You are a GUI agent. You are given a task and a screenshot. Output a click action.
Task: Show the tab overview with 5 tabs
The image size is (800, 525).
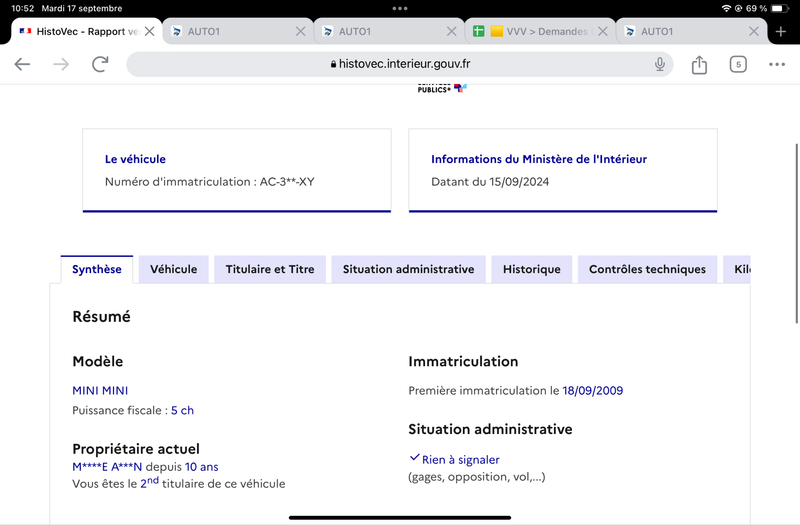click(x=738, y=64)
